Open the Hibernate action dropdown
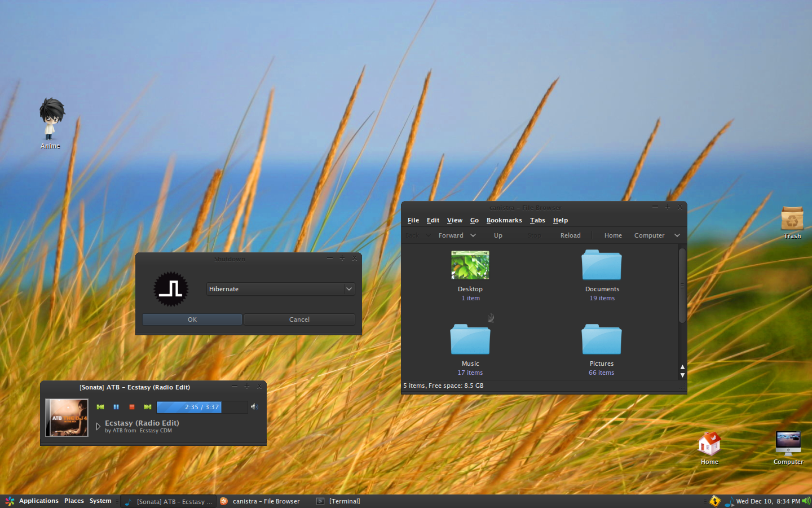This screenshot has height=508, width=812. pyautogui.click(x=280, y=289)
